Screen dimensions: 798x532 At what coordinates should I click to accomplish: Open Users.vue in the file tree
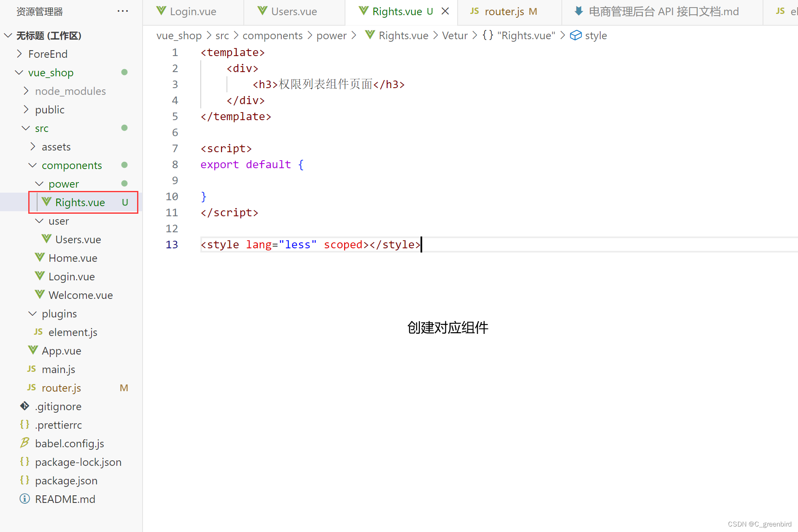pyautogui.click(x=78, y=239)
